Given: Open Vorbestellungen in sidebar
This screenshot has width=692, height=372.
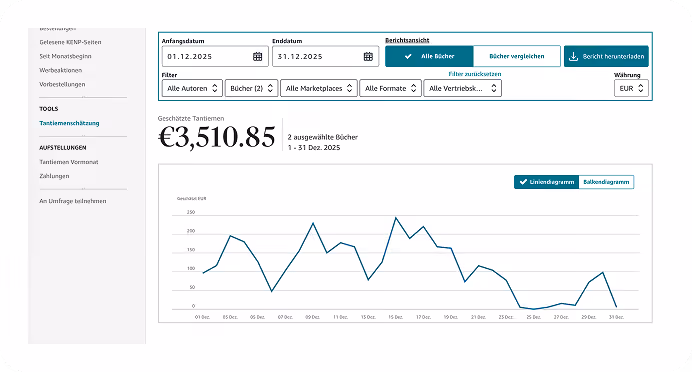Looking at the screenshot, I should (x=62, y=84).
